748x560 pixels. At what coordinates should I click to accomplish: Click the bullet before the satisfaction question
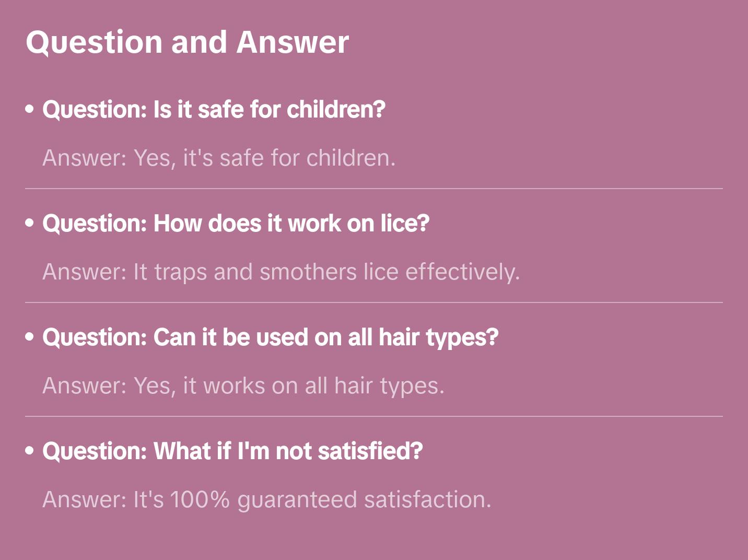30,451
